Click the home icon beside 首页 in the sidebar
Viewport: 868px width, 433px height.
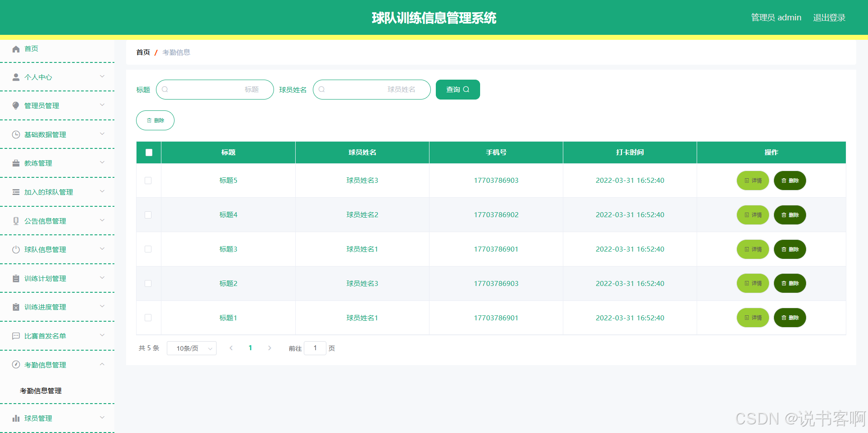16,49
